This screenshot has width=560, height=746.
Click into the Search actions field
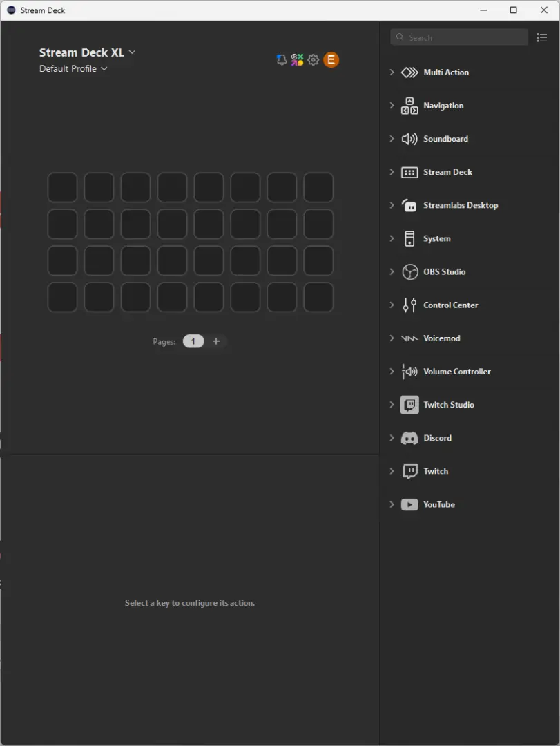click(459, 37)
